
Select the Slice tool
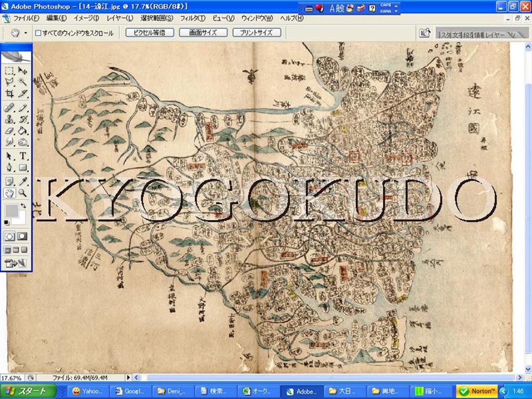(22, 94)
